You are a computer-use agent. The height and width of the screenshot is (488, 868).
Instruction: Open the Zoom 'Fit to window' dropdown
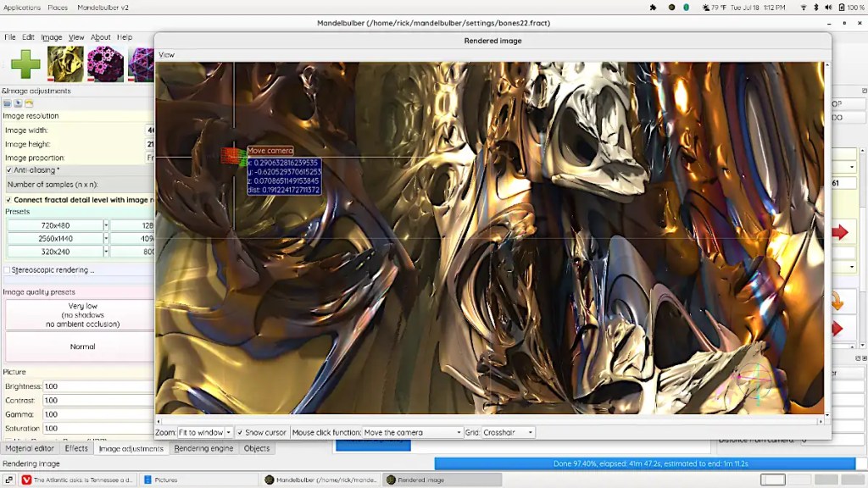pyautogui.click(x=204, y=433)
